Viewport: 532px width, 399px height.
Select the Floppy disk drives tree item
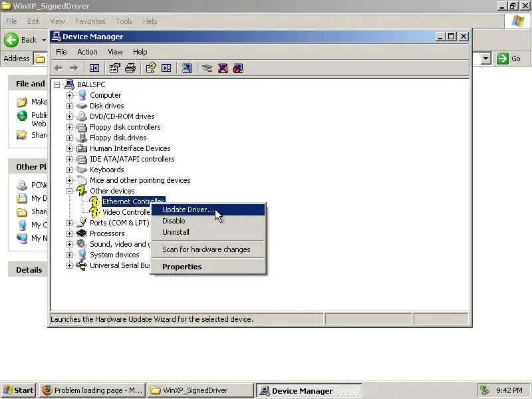118,138
